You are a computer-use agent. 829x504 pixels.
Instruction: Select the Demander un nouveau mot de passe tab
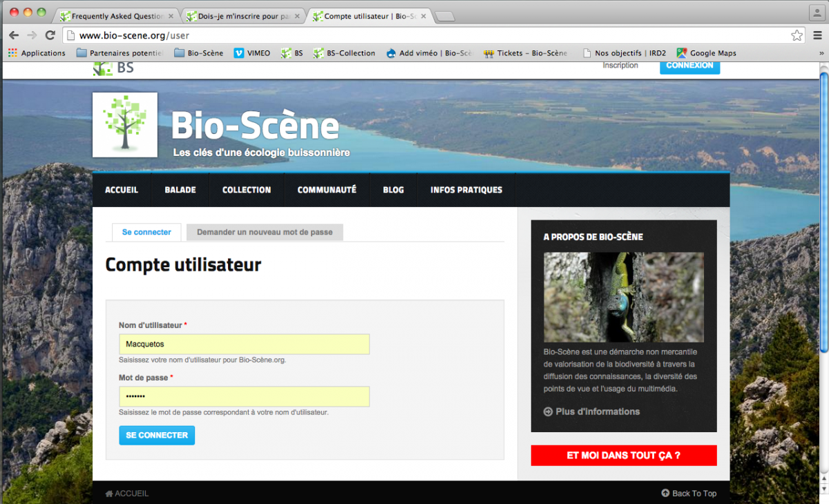tap(265, 233)
